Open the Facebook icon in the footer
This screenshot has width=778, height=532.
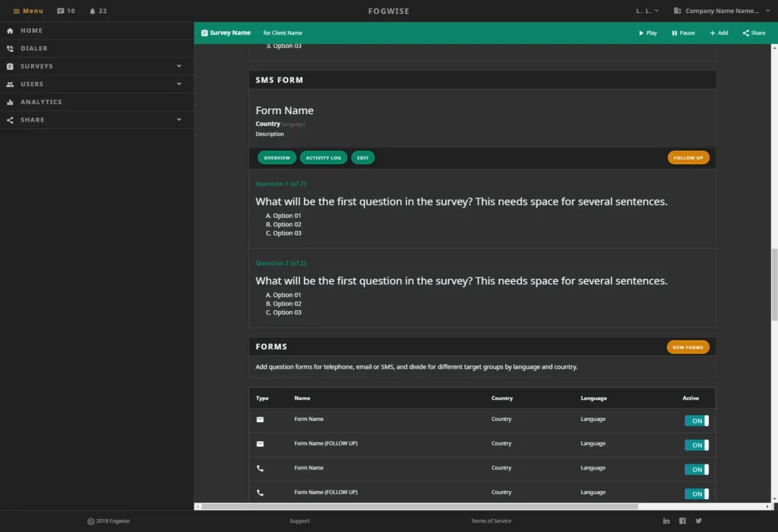683,521
